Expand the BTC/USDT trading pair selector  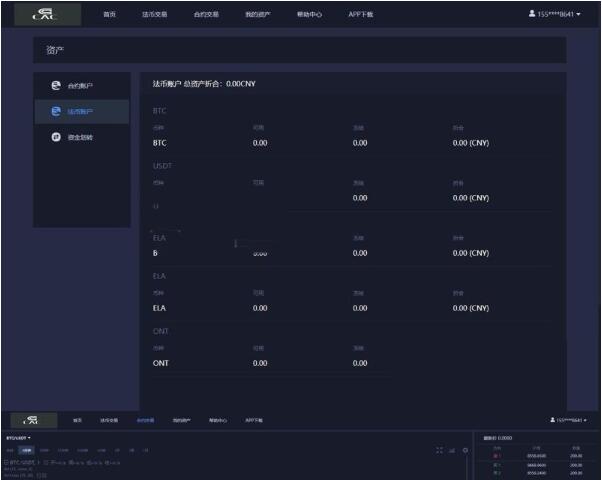point(19,437)
